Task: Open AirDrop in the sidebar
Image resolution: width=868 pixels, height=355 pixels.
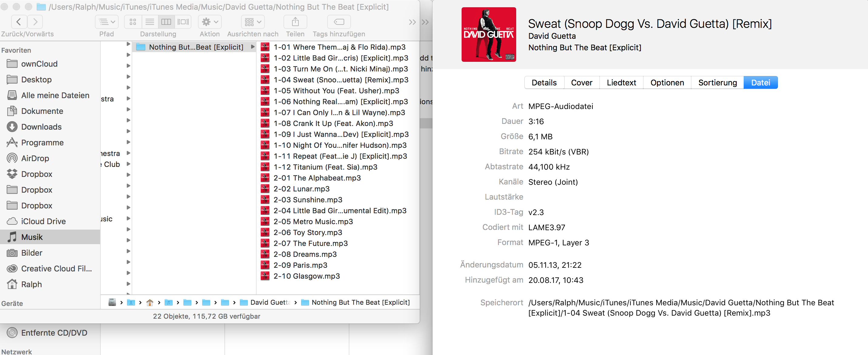Action: [x=35, y=158]
